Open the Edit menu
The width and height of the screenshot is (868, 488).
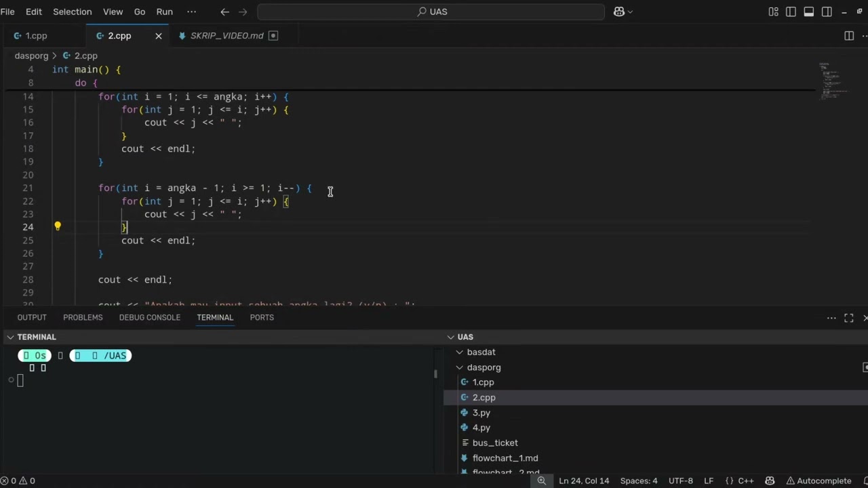point(34,12)
